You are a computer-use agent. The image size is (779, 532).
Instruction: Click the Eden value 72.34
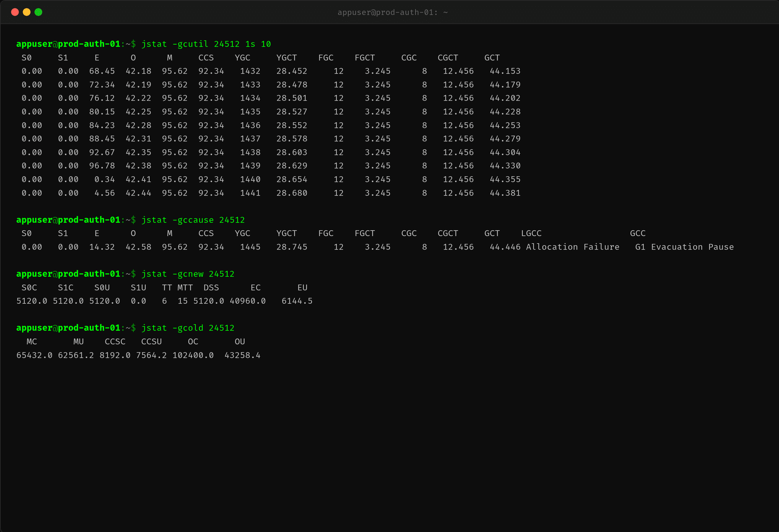[x=102, y=85]
